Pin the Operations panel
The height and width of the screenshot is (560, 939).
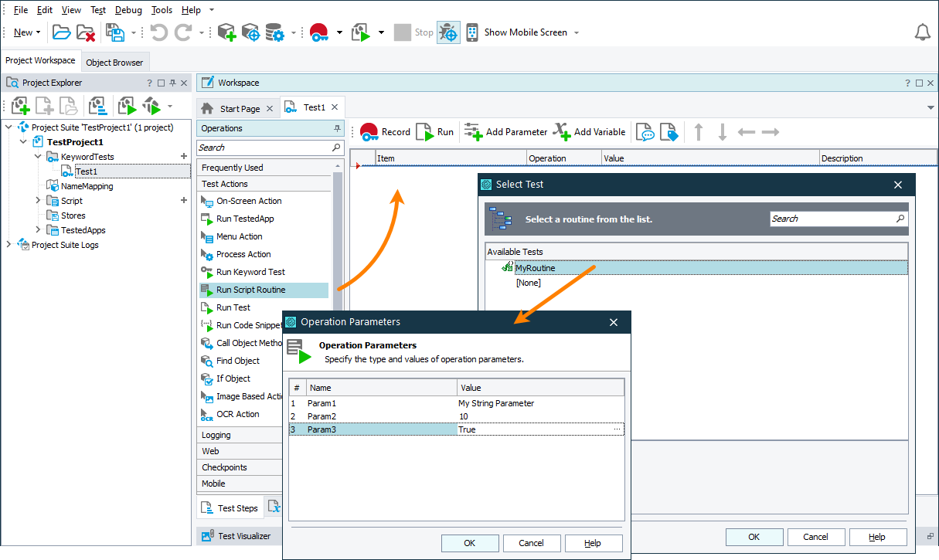click(337, 128)
